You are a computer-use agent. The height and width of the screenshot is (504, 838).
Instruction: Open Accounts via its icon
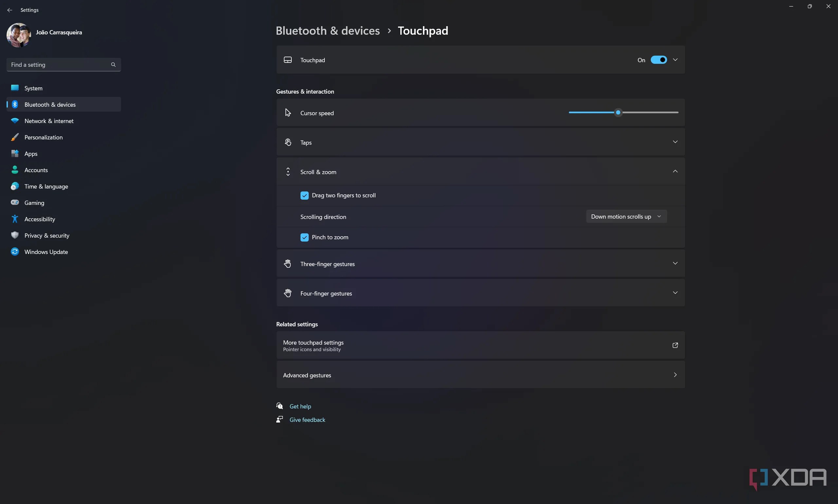(x=15, y=170)
